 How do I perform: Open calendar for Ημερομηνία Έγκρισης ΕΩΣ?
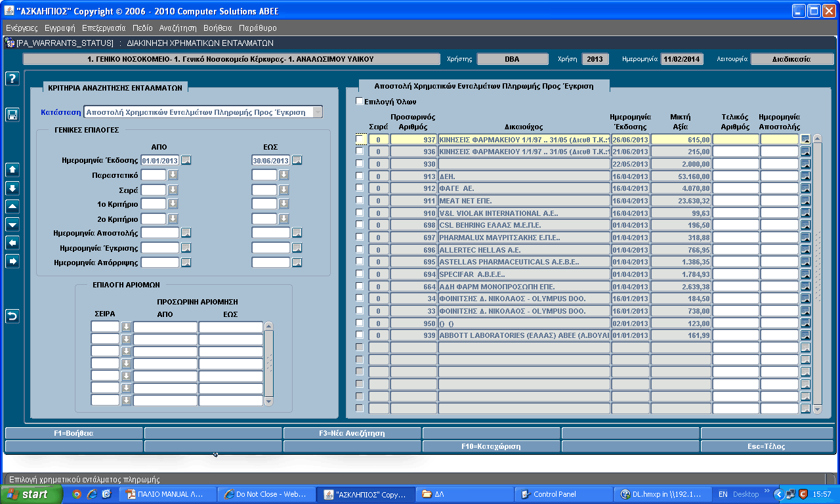(297, 247)
